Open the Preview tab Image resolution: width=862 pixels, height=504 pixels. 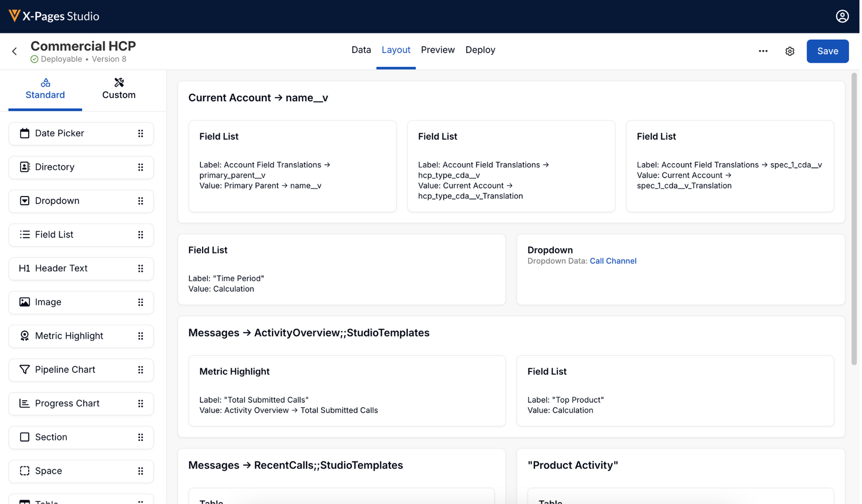click(437, 50)
